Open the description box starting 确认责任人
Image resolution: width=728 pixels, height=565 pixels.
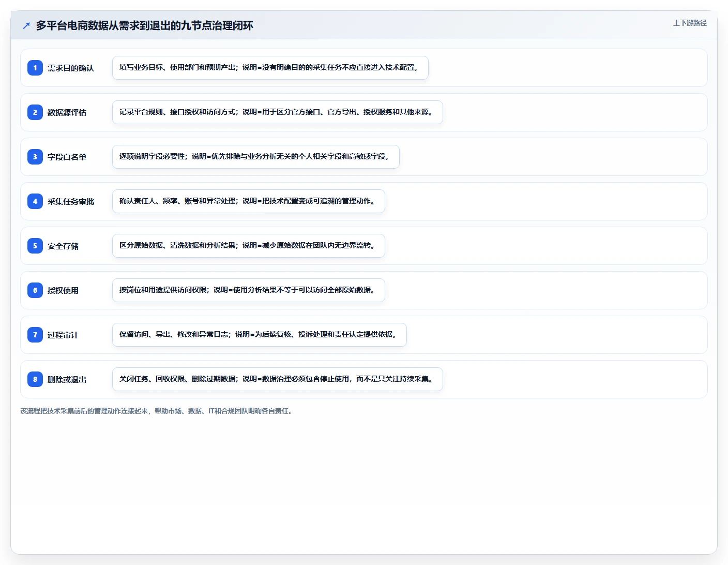click(x=249, y=201)
